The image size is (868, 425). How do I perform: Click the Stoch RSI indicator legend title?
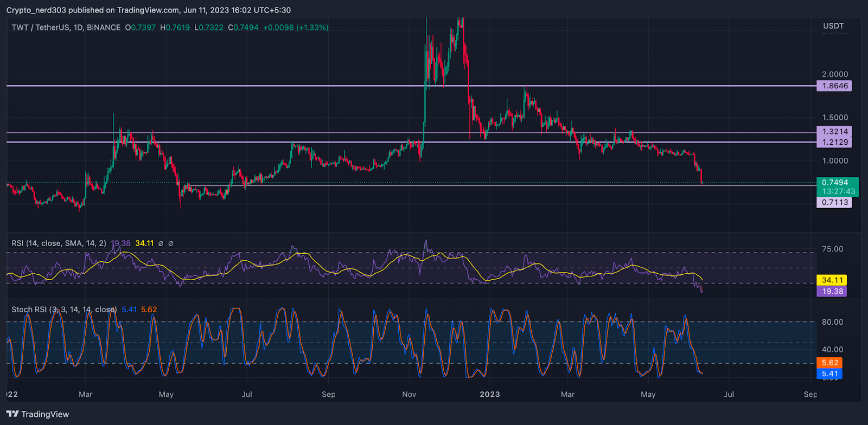click(63, 310)
